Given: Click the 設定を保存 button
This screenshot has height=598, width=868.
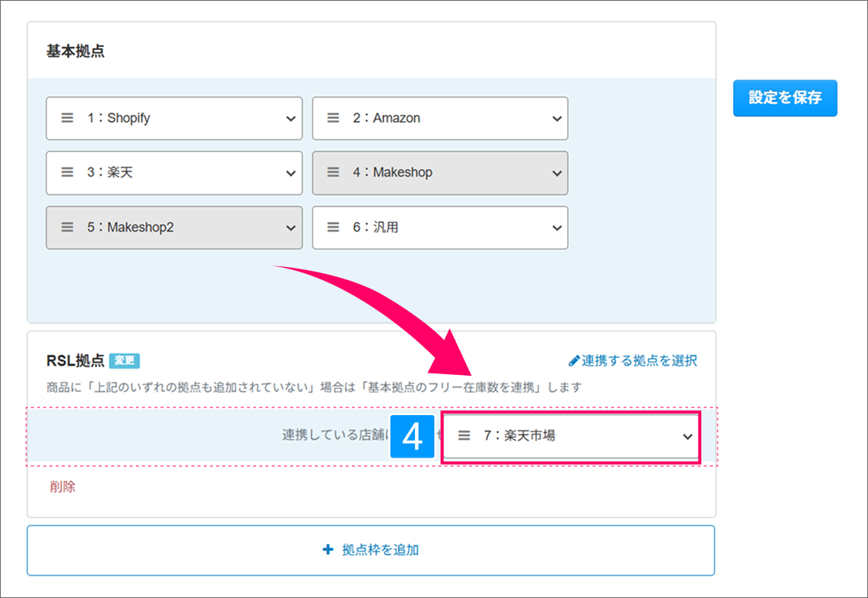Looking at the screenshot, I should pos(785,98).
